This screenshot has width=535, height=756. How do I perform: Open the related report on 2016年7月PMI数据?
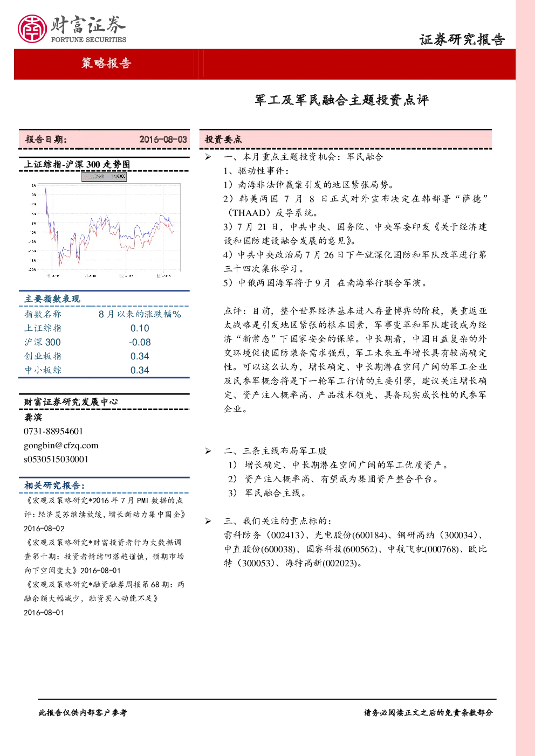click(x=105, y=514)
